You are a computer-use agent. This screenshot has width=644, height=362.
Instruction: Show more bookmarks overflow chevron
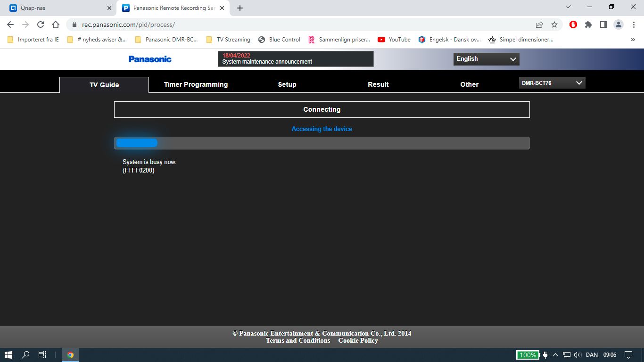(x=633, y=40)
